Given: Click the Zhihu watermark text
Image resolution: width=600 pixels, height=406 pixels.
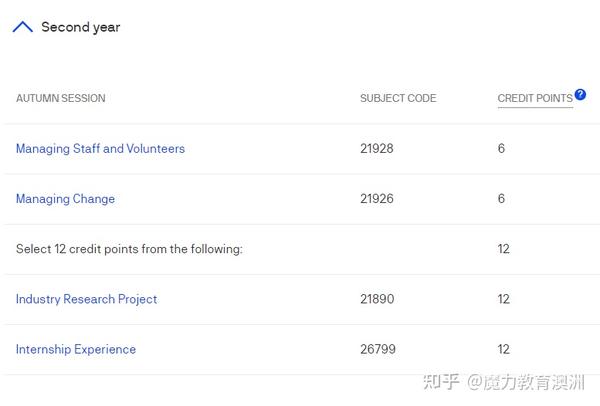Looking at the screenshot, I should (x=504, y=382).
